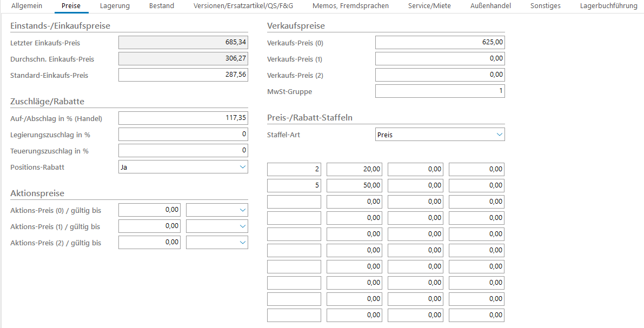This screenshot has height=328, width=644.
Task: Select the Staffel quantity cell with value 2
Action: (x=294, y=170)
